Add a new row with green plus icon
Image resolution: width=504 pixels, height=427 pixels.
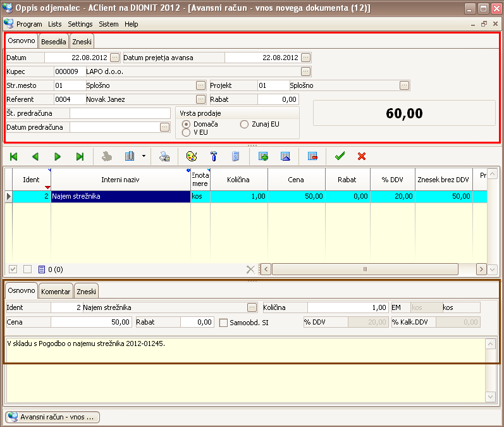coord(263,156)
